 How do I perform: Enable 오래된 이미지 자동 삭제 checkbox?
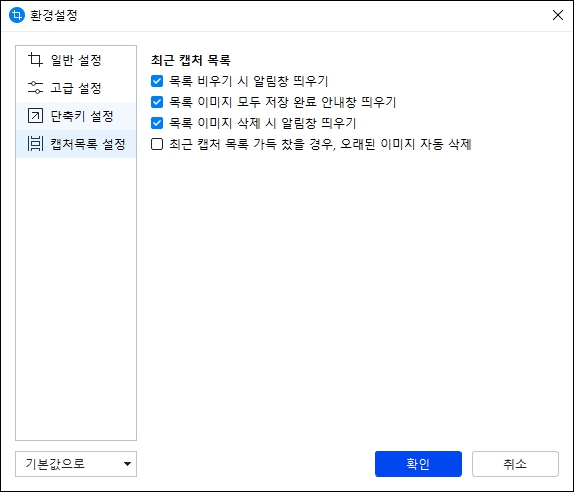[157, 144]
